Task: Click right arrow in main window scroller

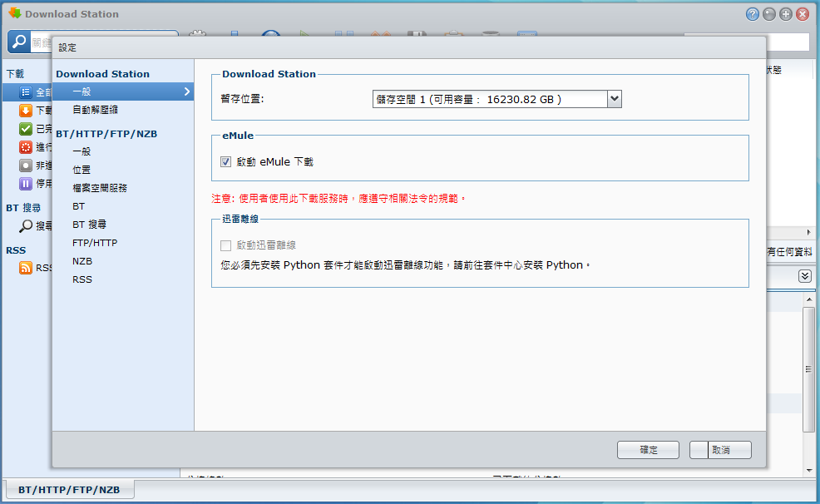Action: pyautogui.click(x=808, y=232)
